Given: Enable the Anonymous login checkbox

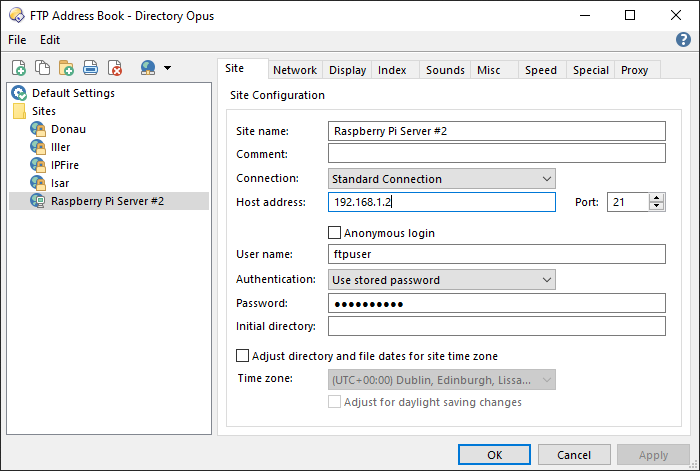Looking at the screenshot, I should (334, 233).
